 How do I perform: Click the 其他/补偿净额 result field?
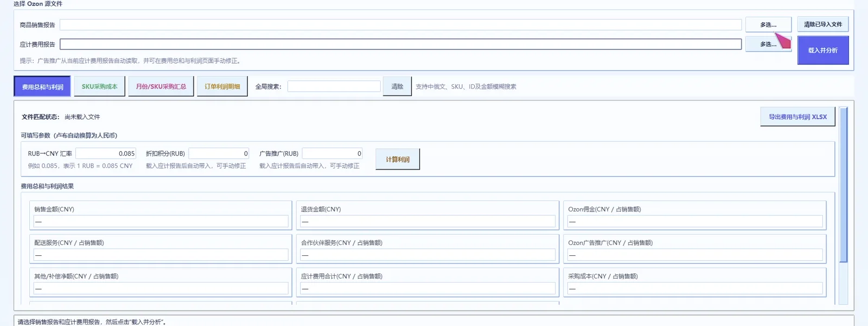[161, 289]
